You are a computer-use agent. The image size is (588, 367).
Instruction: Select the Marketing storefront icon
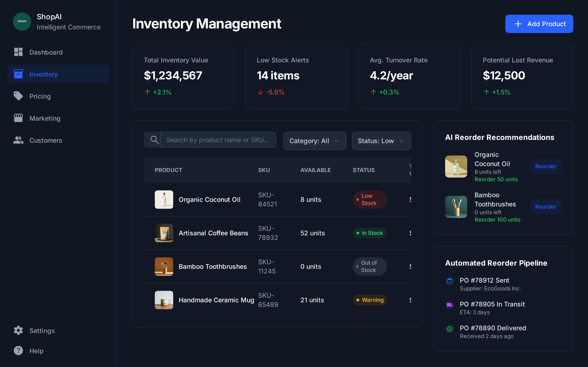coord(18,118)
